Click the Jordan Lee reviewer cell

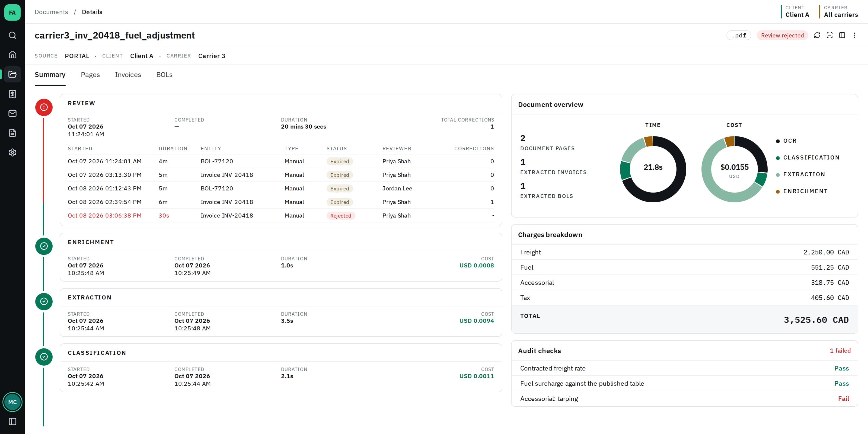click(397, 188)
